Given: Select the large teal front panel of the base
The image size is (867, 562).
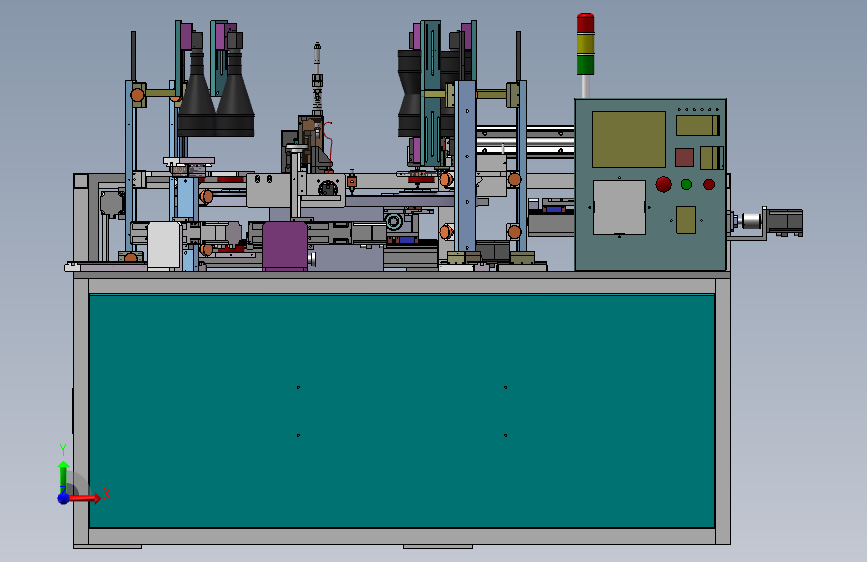Looking at the screenshot, I should pos(402,412).
